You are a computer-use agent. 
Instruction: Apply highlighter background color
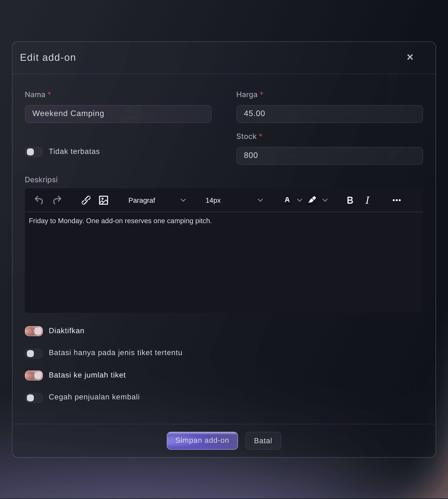pyautogui.click(x=312, y=200)
